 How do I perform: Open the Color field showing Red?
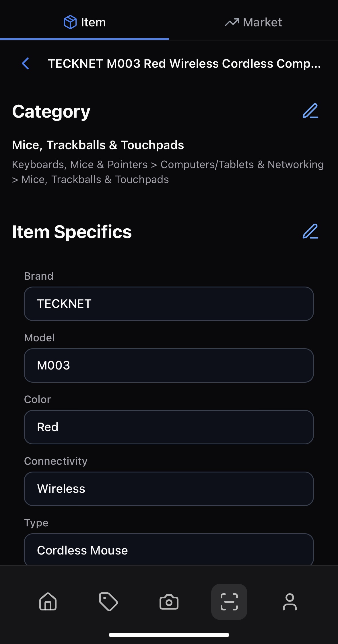point(169,427)
